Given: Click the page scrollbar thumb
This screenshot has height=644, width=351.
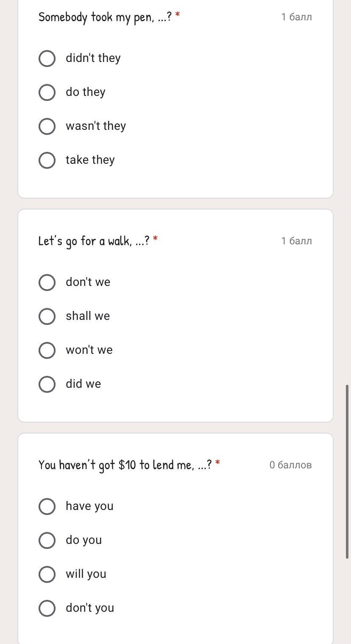Looking at the screenshot, I should click(348, 471).
